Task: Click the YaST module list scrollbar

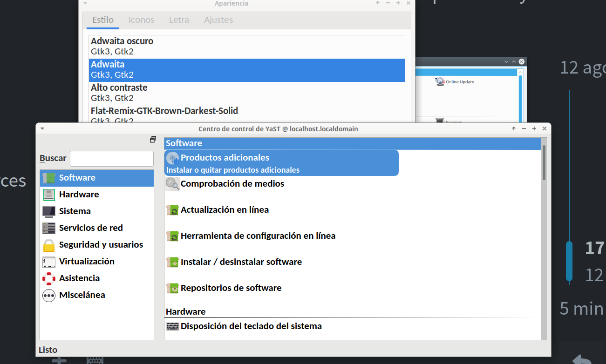Action: pos(544,163)
